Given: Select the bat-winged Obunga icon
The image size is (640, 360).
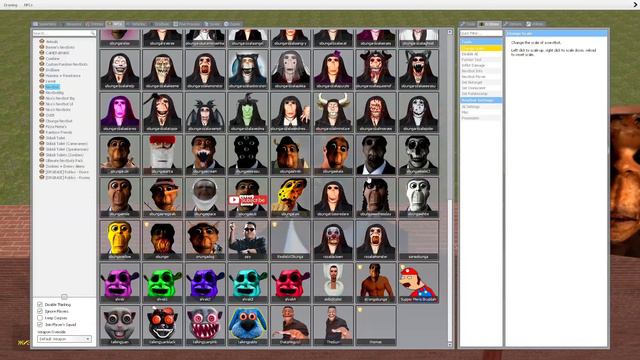Looking at the screenshot, I should (205, 112).
